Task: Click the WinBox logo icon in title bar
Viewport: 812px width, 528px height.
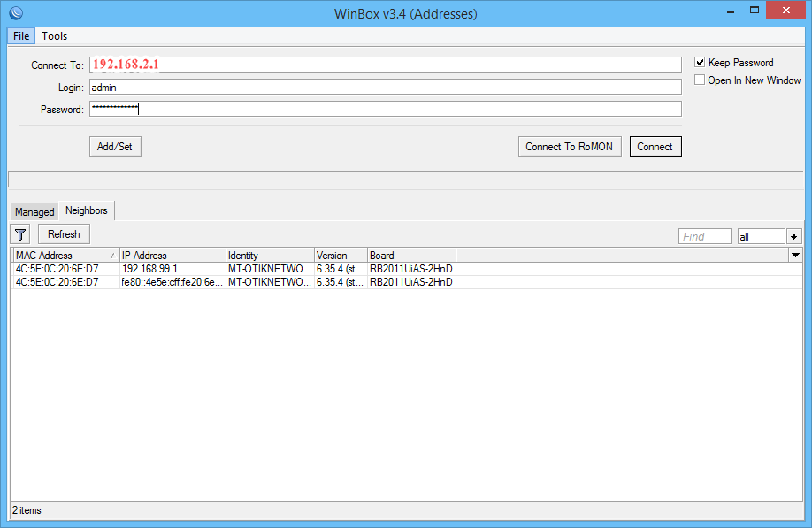Action: 16,12
